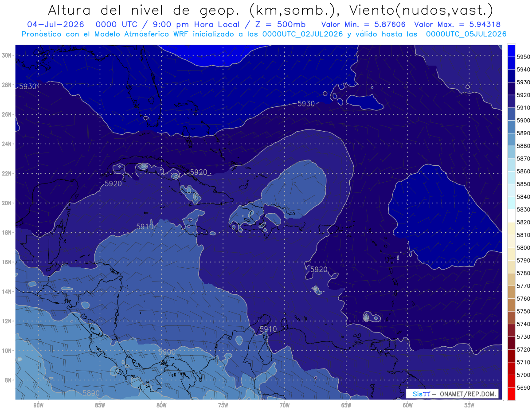
Task: Click the 5870 colorbar value label
Action: point(524,159)
